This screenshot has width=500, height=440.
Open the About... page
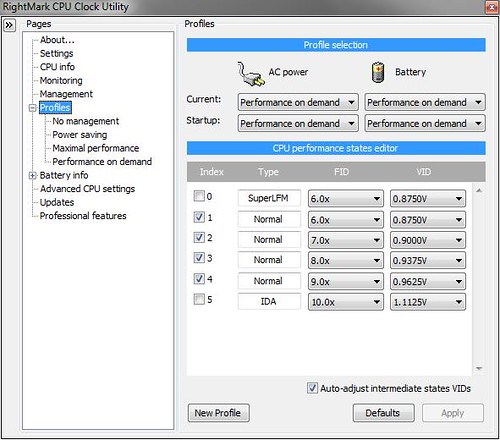[57, 40]
